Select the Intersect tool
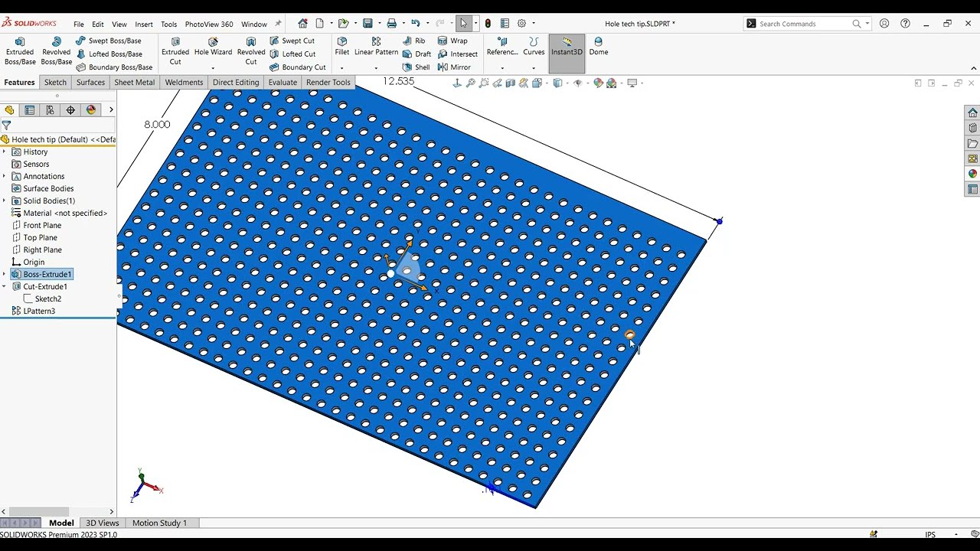This screenshot has width=980, height=551. click(x=458, y=54)
